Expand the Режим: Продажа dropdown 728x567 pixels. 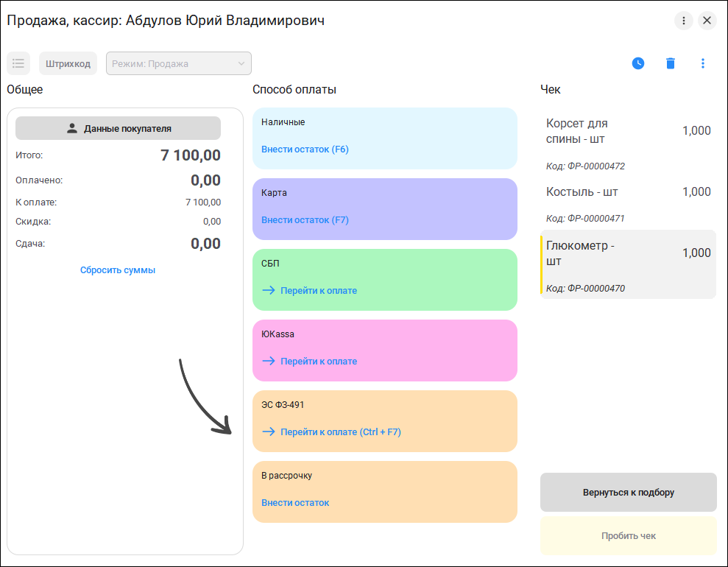[x=179, y=63]
